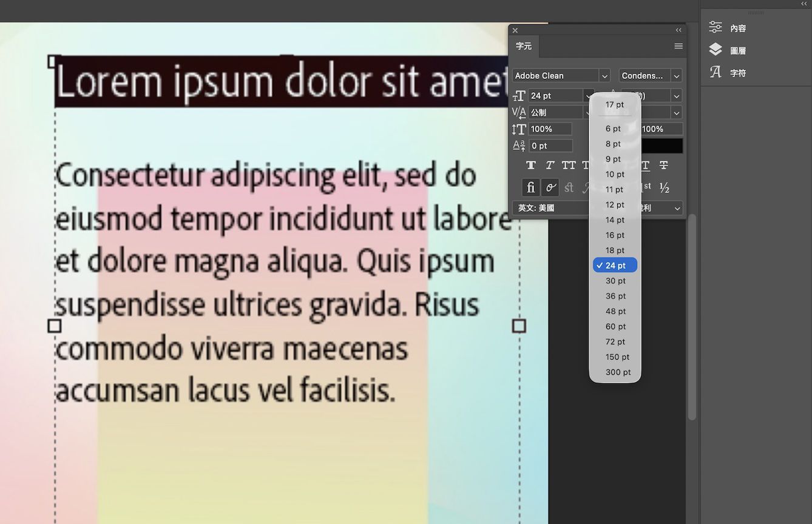The width and height of the screenshot is (812, 524).
Task: Toggle all caps TT style
Action: click(x=569, y=165)
